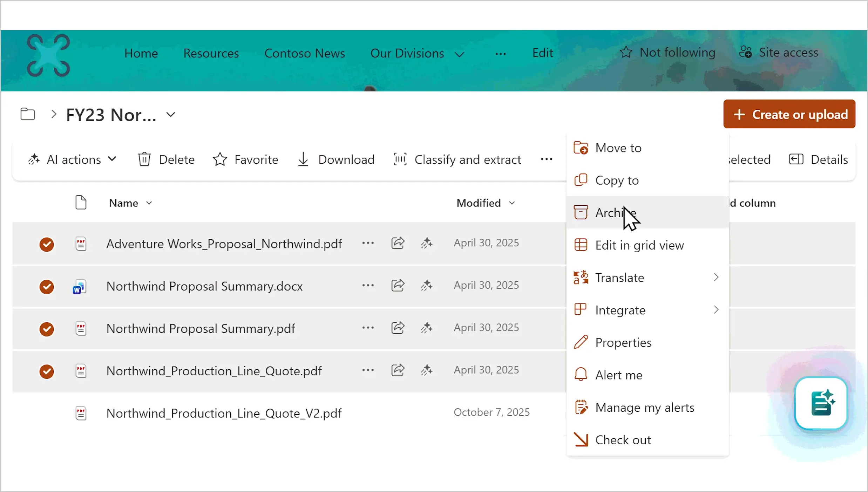Select Archive from the context menu
Image resolution: width=868 pixels, height=492 pixels.
click(x=616, y=212)
